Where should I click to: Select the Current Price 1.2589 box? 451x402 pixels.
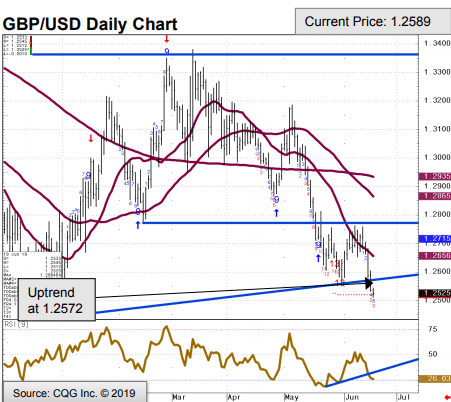pos(368,21)
